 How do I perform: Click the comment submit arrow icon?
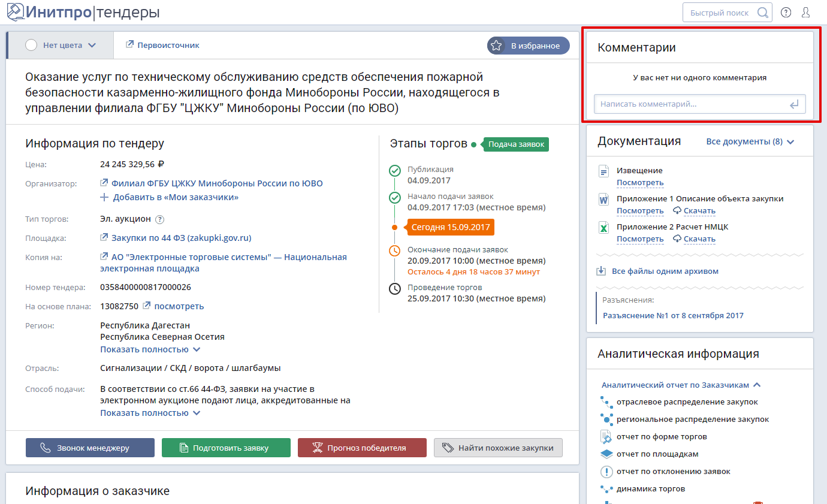[x=794, y=104]
